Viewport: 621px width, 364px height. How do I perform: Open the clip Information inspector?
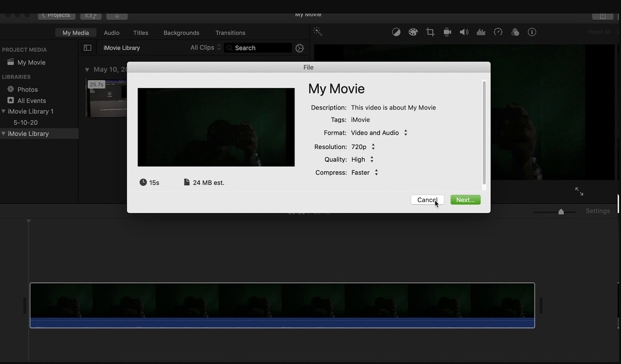[532, 32]
